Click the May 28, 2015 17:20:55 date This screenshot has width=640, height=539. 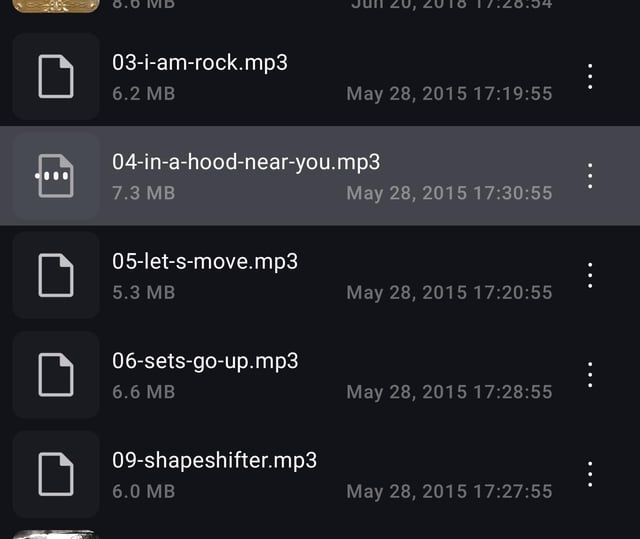[449, 293]
